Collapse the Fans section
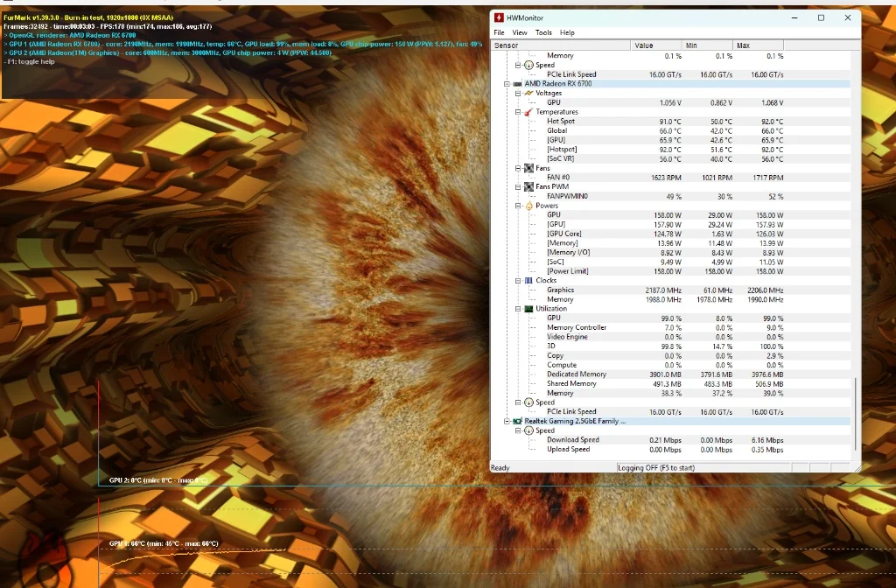Screen dimensions: 896x588 (x=518, y=168)
